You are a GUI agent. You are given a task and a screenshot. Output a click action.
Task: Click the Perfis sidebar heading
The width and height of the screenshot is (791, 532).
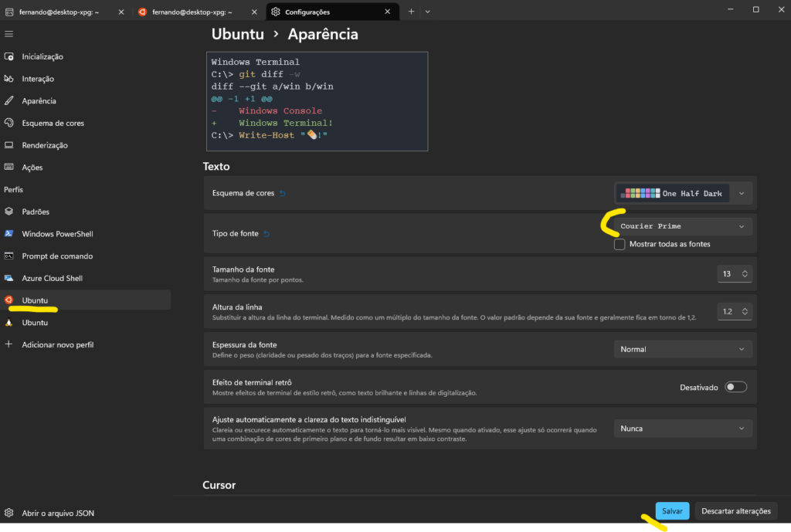point(14,190)
